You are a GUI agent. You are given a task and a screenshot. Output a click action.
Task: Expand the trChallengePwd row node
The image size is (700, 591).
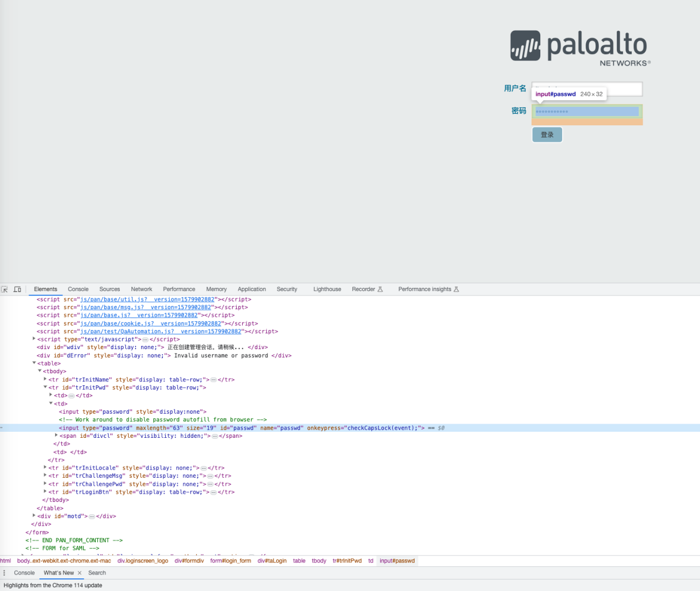[x=45, y=484]
